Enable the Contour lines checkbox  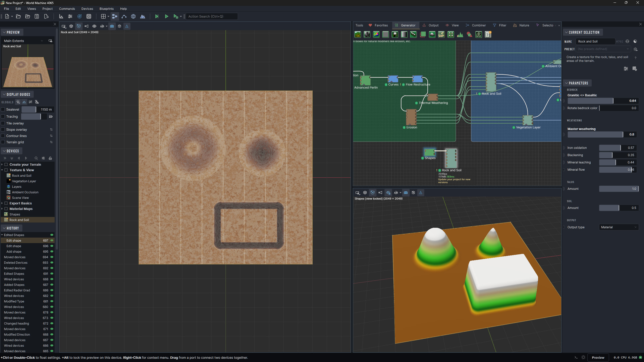point(3,136)
